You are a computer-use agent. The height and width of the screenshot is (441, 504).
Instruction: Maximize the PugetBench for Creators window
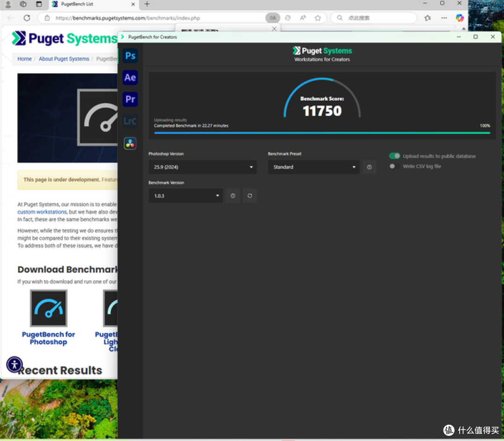[x=476, y=37]
